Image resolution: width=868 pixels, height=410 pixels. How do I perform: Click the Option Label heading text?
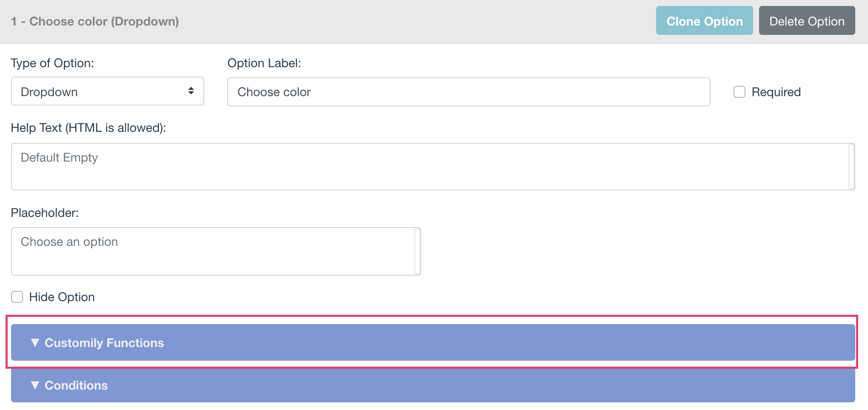(264, 63)
